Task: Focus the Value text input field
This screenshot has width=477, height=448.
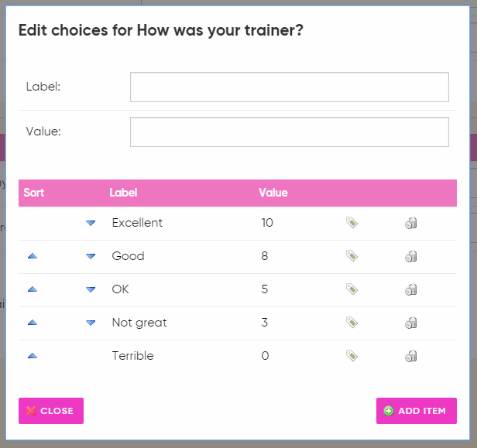Action: tap(289, 132)
